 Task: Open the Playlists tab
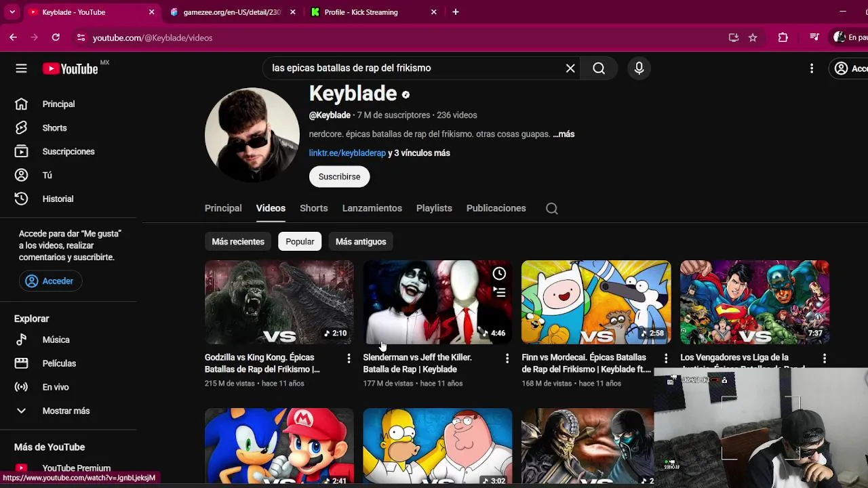point(434,209)
